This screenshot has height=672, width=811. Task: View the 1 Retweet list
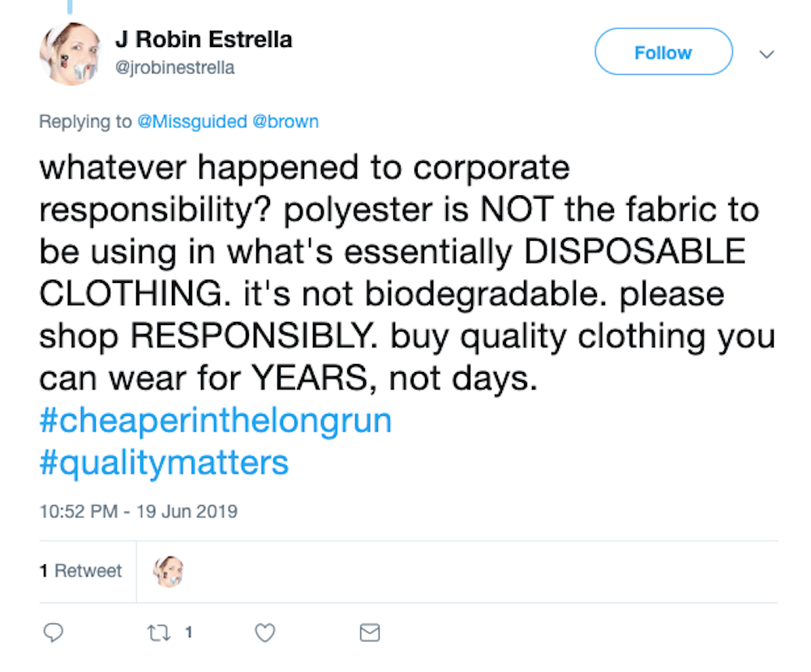(80, 571)
